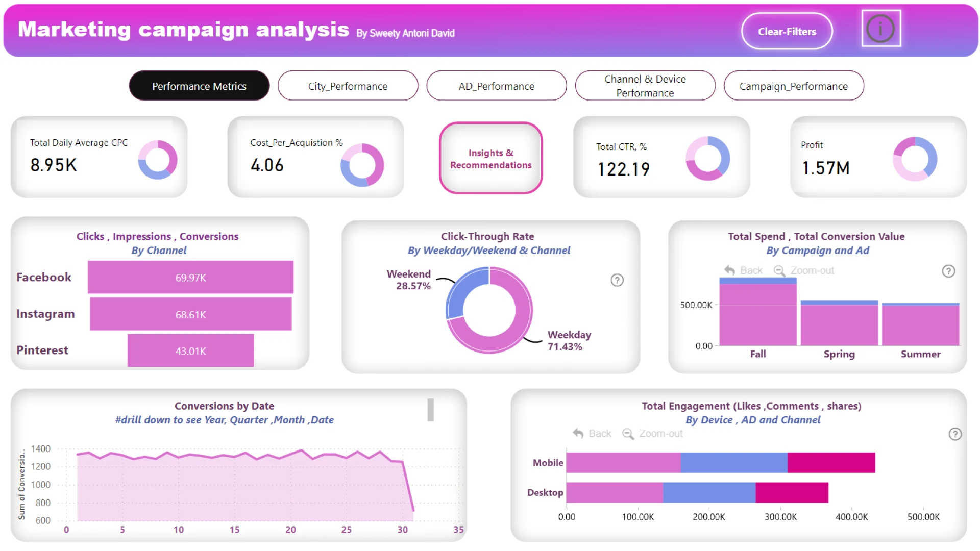Select the Summer column bar

920,325
